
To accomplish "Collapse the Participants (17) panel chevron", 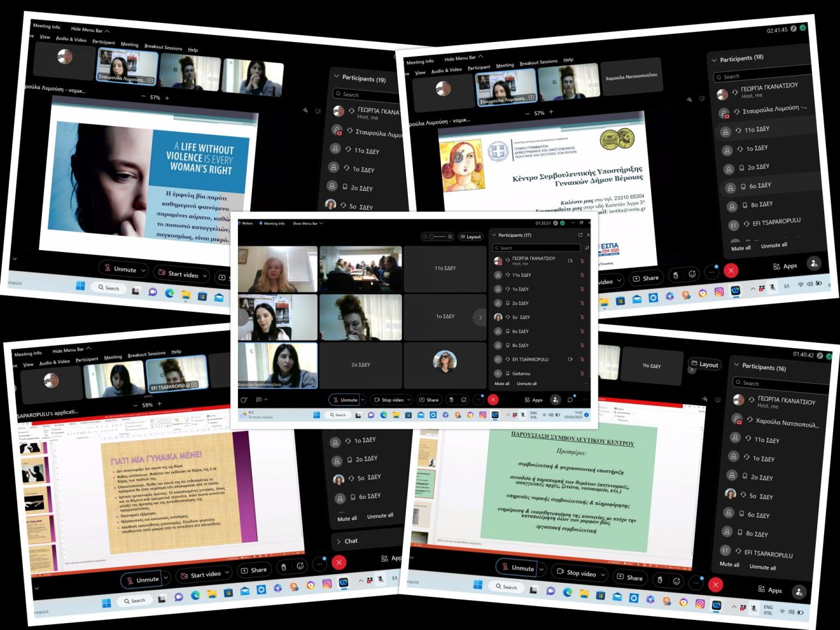I will 495,235.
